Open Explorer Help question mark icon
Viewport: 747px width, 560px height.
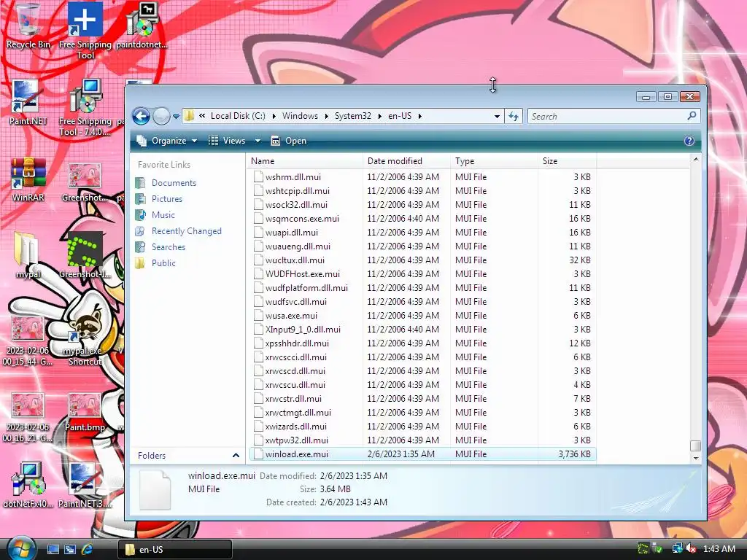tap(689, 141)
